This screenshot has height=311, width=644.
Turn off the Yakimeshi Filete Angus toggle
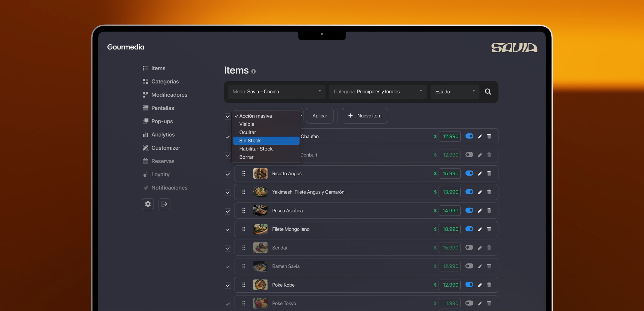tap(469, 192)
